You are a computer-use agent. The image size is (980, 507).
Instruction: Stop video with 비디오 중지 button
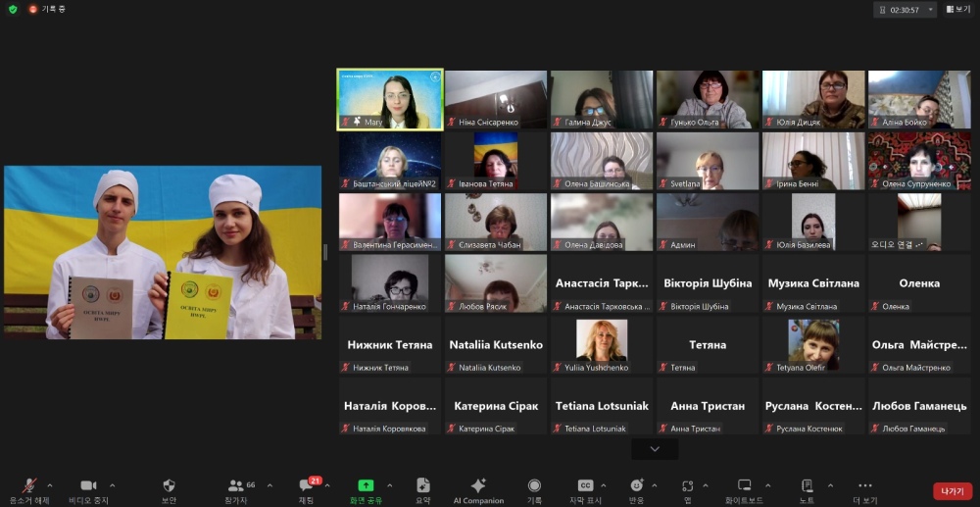[x=88, y=486]
